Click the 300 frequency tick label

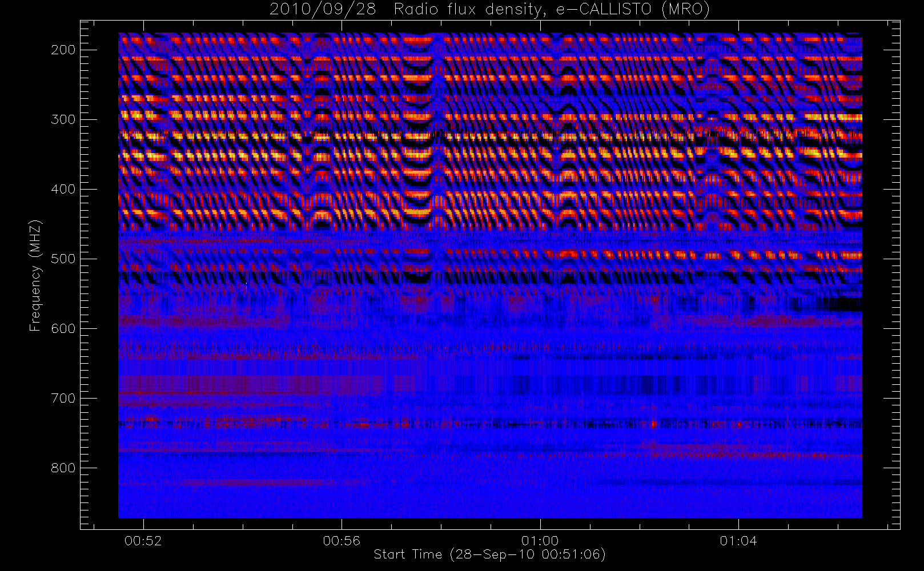(x=63, y=119)
